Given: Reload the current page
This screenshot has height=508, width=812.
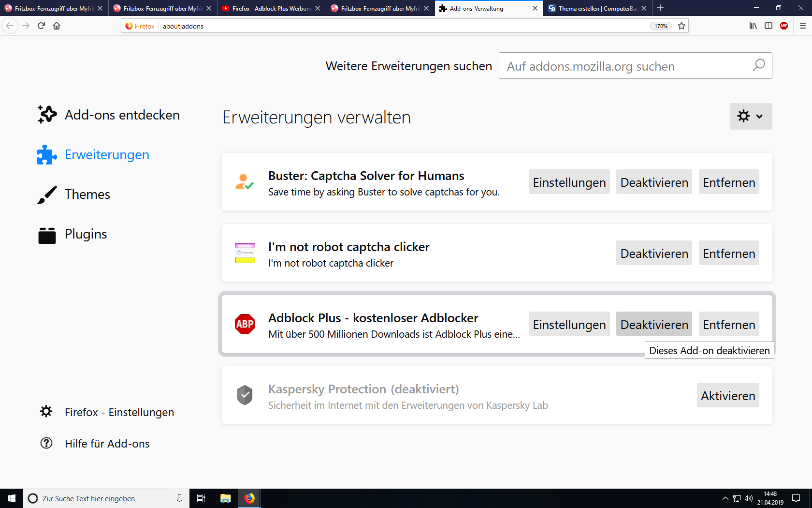Looking at the screenshot, I should (41, 26).
